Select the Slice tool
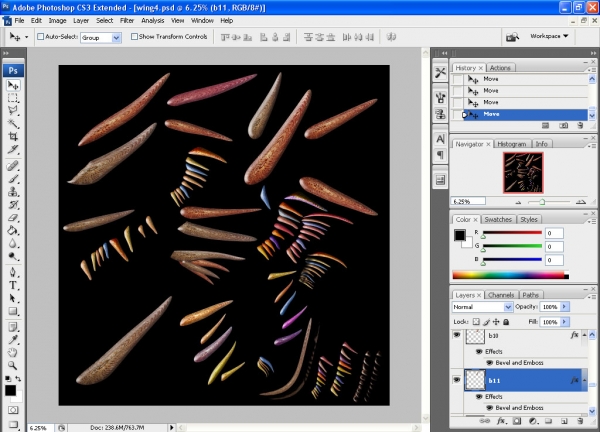The image size is (600, 432). (x=13, y=149)
